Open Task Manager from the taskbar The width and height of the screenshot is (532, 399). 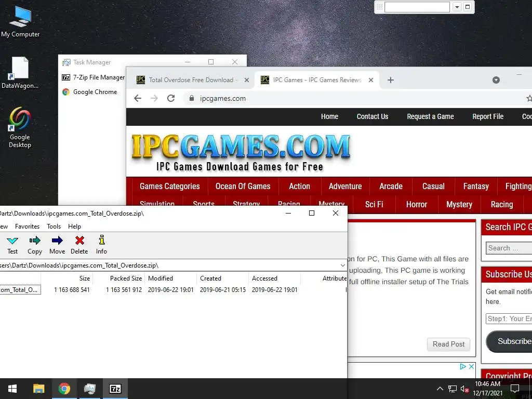point(89,389)
